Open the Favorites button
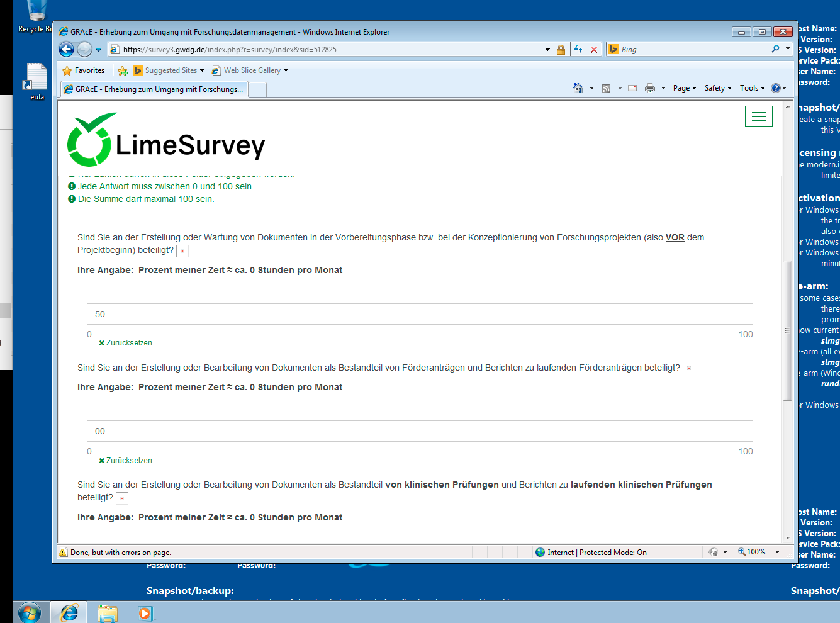The width and height of the screenshot is (840, 623). [84, 70]
